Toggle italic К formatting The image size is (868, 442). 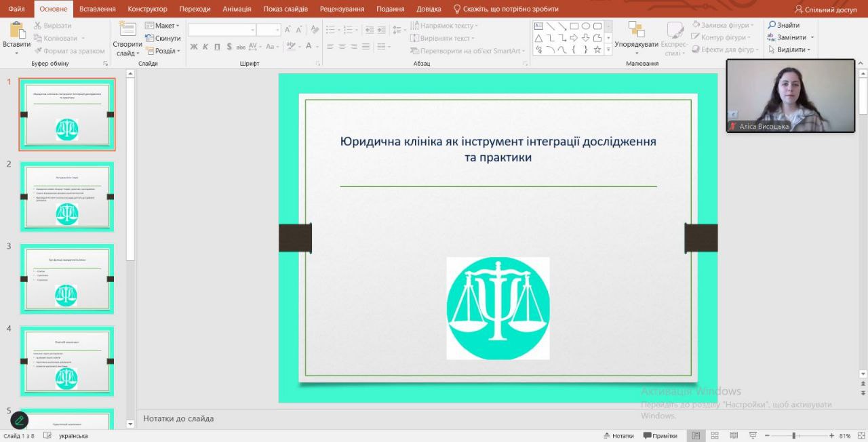click(x=205, y=47)
